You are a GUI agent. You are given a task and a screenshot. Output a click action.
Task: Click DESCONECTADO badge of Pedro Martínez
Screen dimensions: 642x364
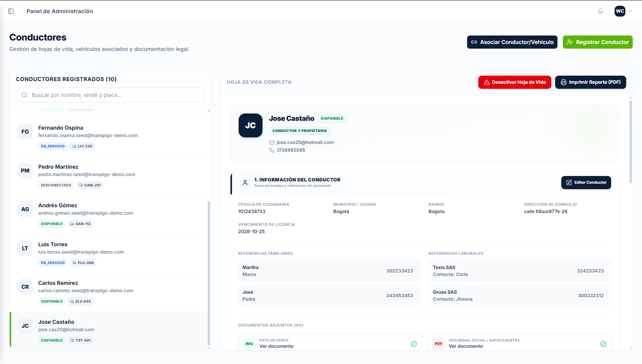[x=56, y=185]
